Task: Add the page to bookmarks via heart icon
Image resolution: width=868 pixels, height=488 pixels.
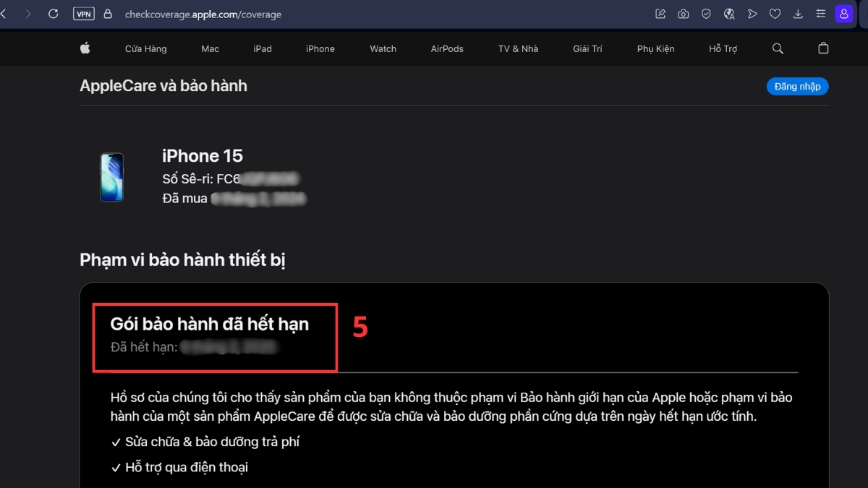Action: click(x=775, y=14)
